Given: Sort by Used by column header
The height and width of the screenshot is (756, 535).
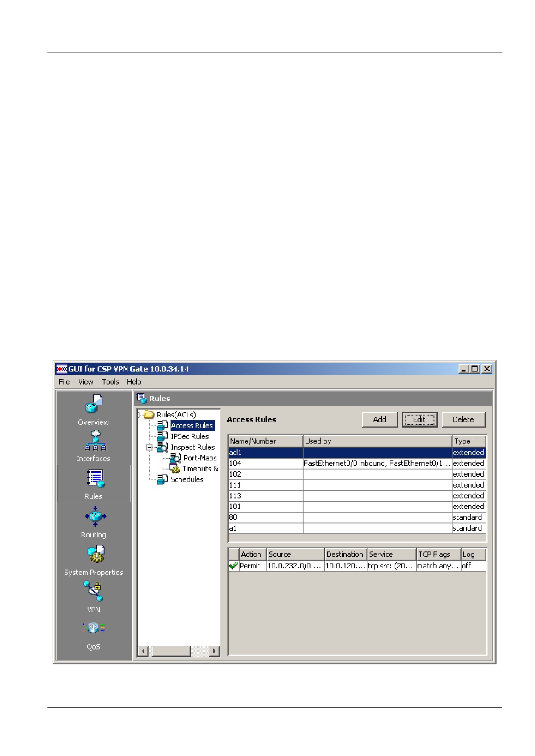Looking at the screenshot, I should (377, 441).
